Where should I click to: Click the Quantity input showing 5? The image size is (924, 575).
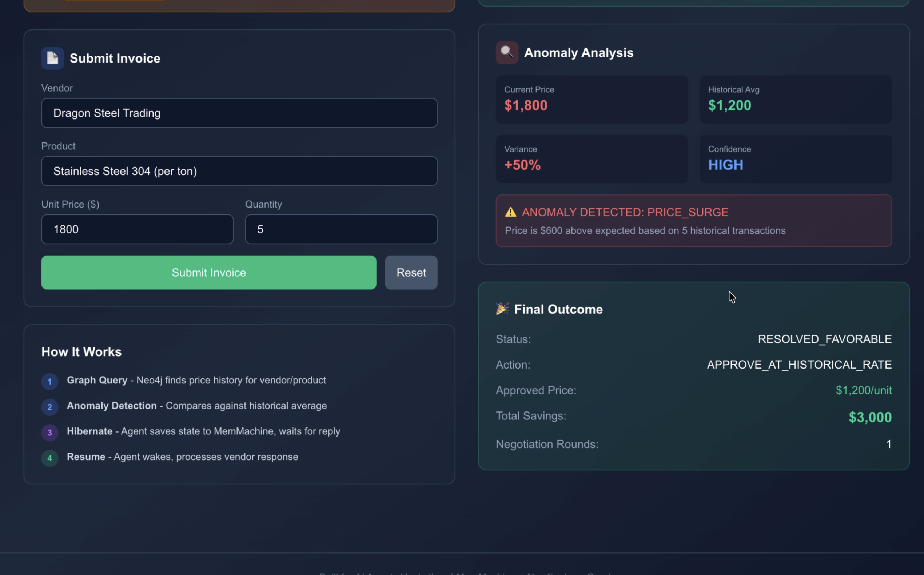click(341, 229)
